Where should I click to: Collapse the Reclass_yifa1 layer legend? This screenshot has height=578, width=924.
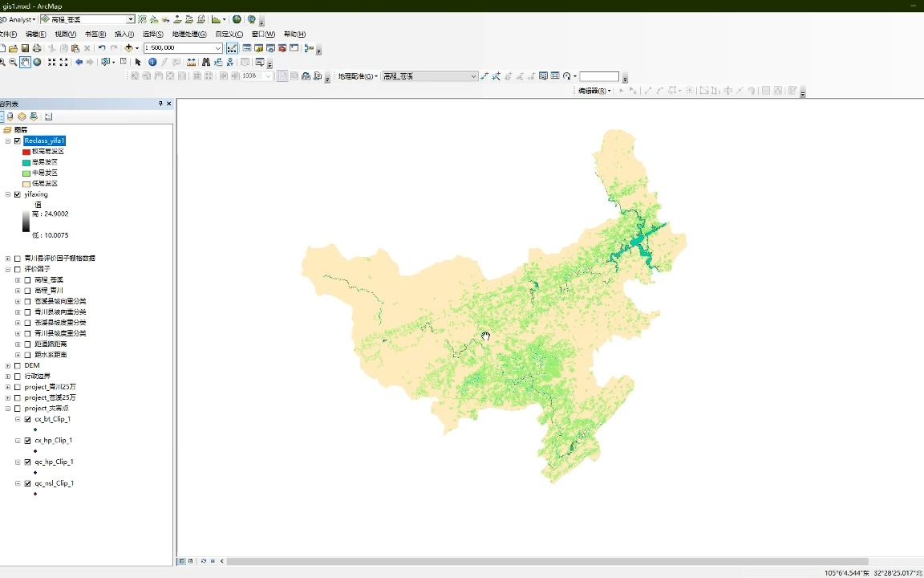point(8,141)
